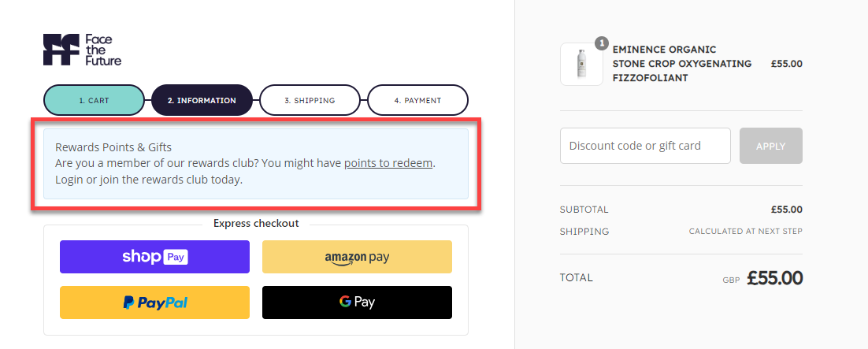The width and height of the screenshot is (868, 349).
Task: Click the Eminence Organic product name
Action: (x=682, y=64)
